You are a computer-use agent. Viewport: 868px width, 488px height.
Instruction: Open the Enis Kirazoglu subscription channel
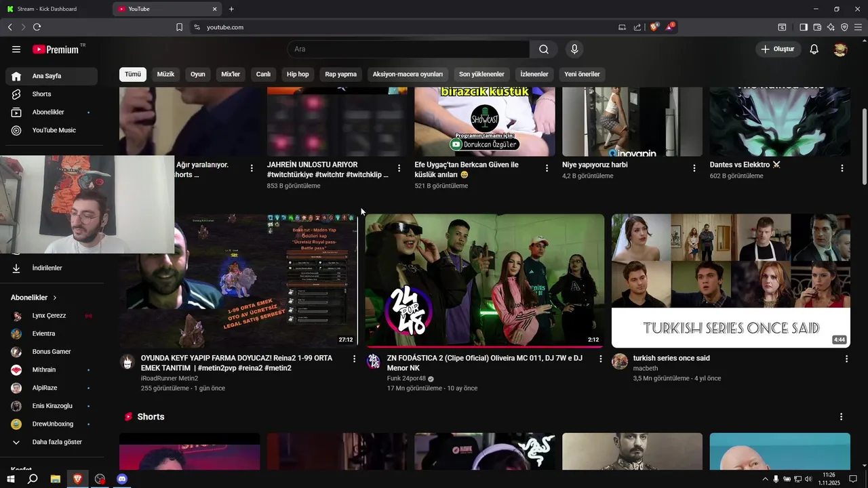click(x=52, y=406)
